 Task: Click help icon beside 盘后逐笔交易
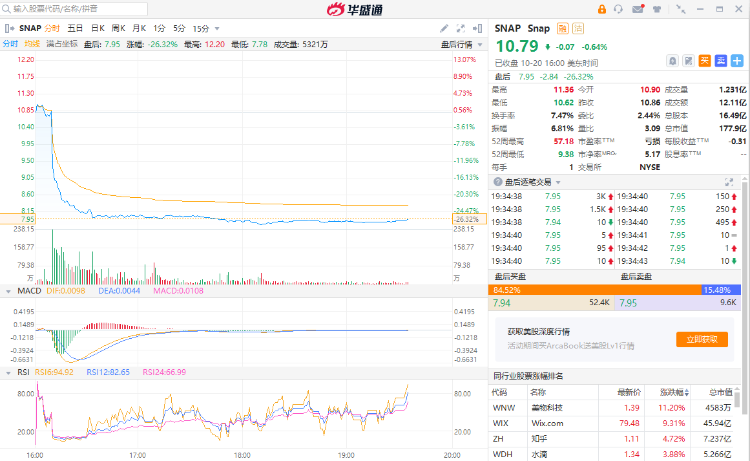498,182
